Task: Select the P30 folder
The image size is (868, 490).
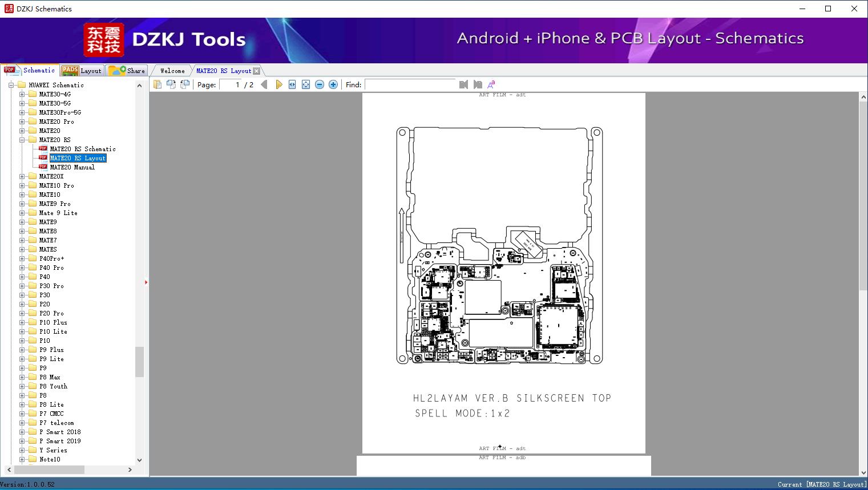Action: pyautogui.click(x=45, y=295)
